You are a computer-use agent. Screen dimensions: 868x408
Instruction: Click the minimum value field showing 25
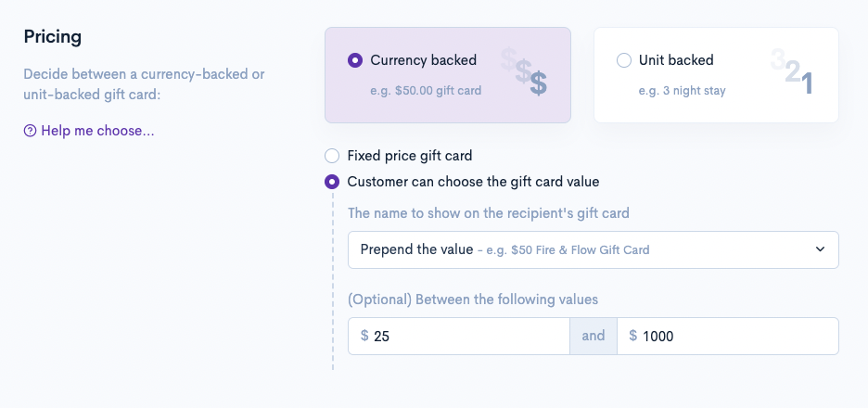click(464, 336)
